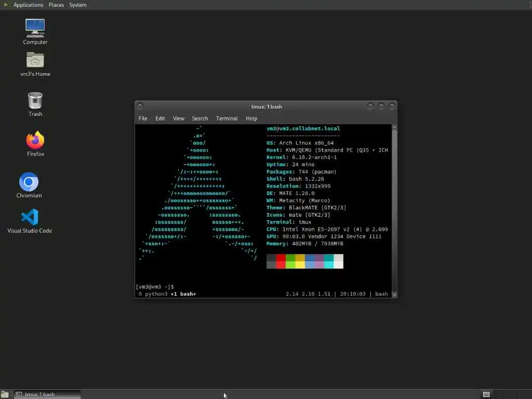Click the 'WM: Metacity (Marco)' line

298,201
